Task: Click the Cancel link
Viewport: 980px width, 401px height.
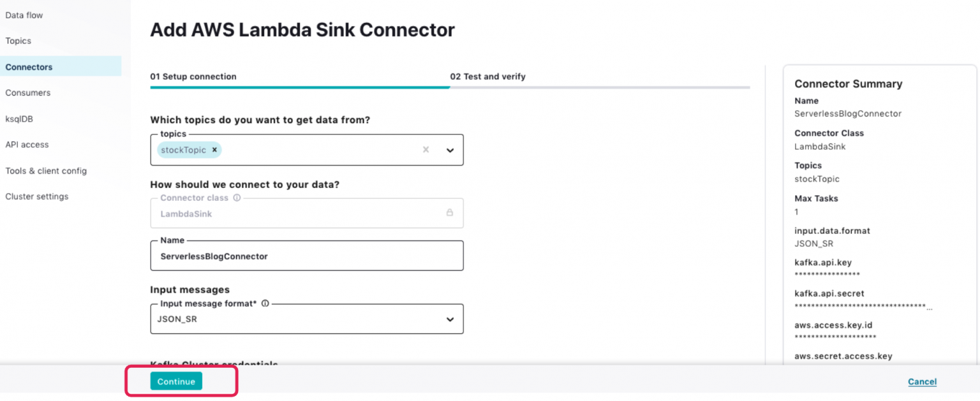Action: pyautogui.click(x=922, y=381)
